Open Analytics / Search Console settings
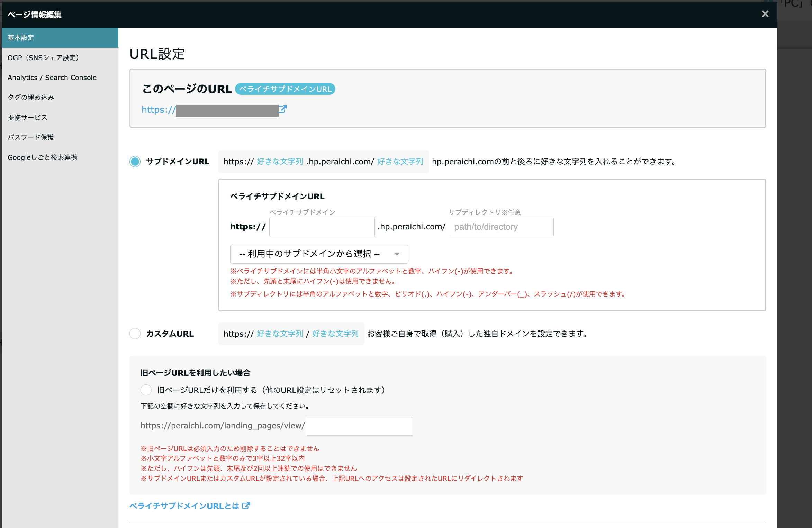The height and width of the screenshot is (528, 812). (60, 78)
